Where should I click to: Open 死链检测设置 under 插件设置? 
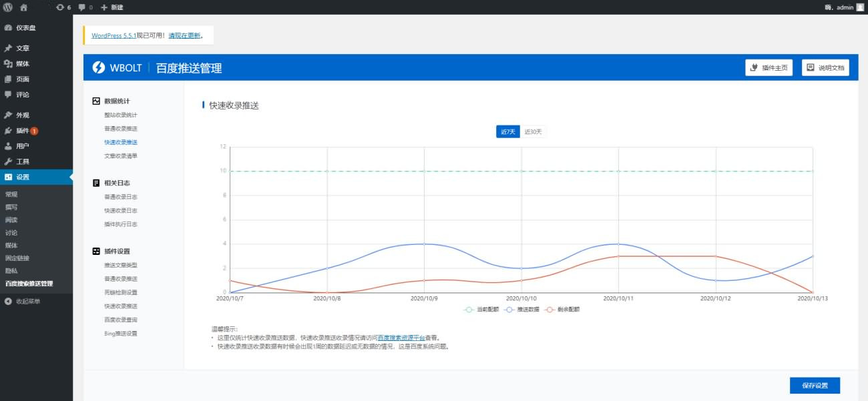pyautogui.click(x=121, y=292)
